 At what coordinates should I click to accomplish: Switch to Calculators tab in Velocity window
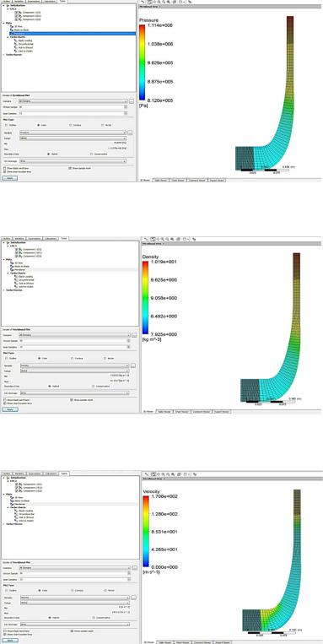[x=51, y=474]
